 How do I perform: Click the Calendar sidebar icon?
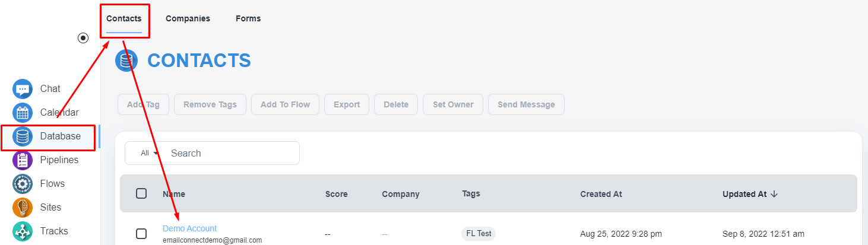coord(23,113)
